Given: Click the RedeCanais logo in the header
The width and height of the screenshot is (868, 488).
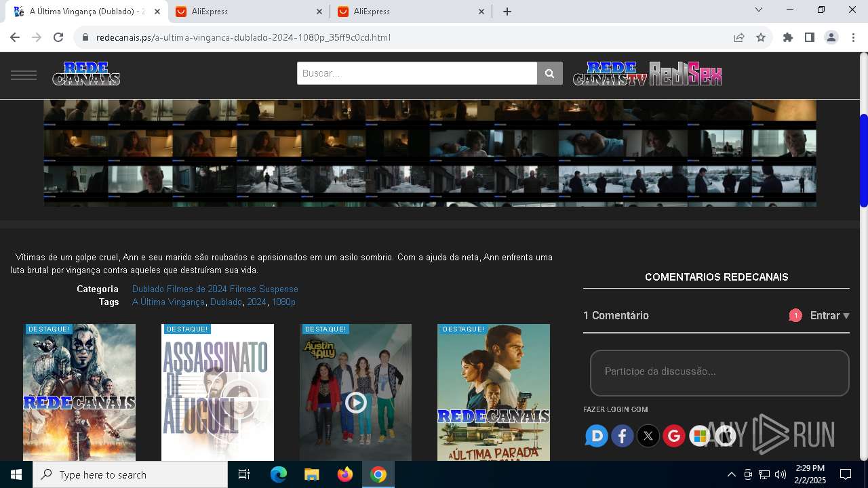Looking at the screenshot, I should (x=86, y=74).
